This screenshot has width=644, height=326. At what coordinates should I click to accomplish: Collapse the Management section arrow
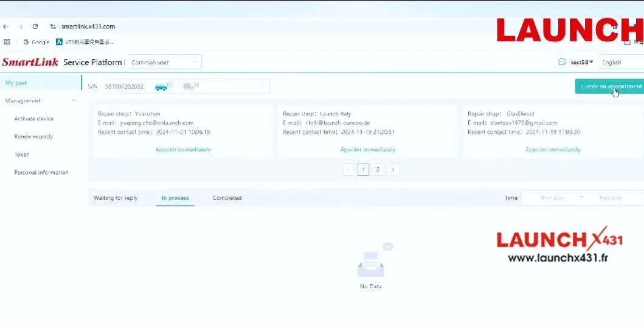74,100
